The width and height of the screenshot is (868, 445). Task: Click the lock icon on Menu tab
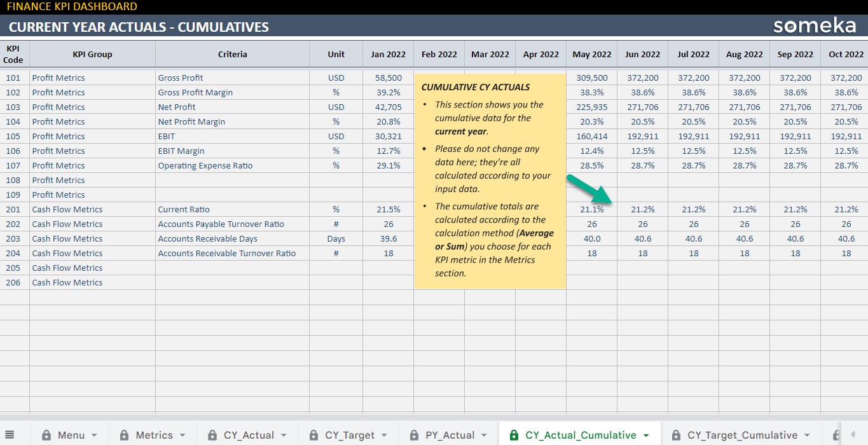pos(46,435)
